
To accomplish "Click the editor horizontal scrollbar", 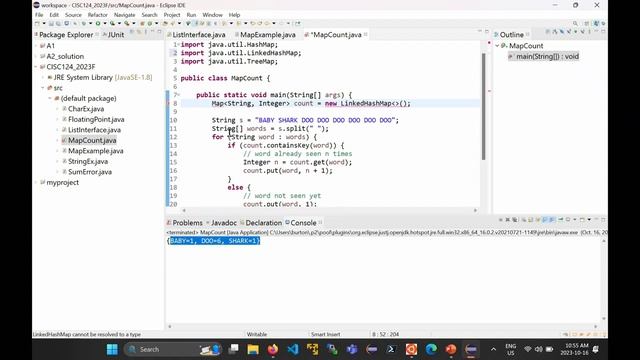I will tap(329, 211).
